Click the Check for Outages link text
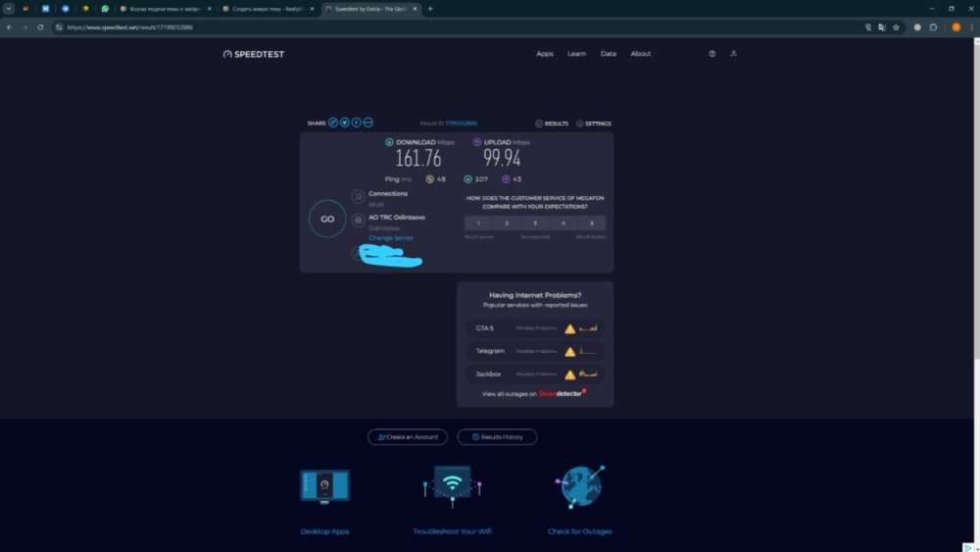This screenshot has height=552, width=980. point(580,531)
